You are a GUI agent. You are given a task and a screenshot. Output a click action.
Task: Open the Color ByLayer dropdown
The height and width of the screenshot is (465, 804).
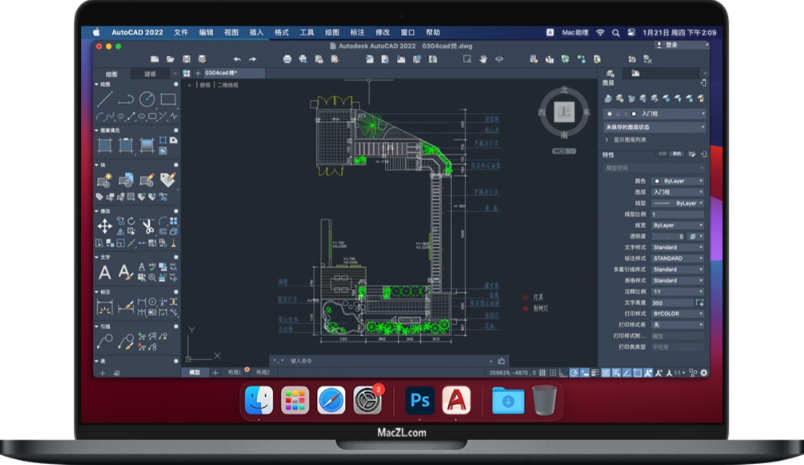[x=678, y=181]
